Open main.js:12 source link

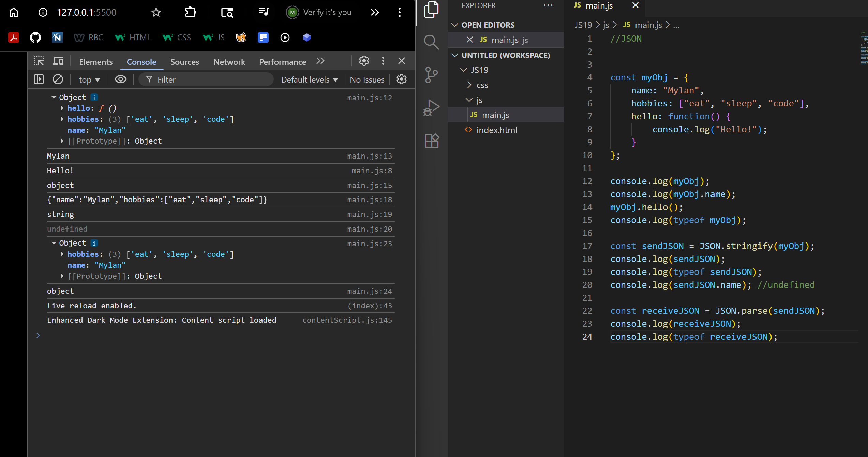point(370,98)
